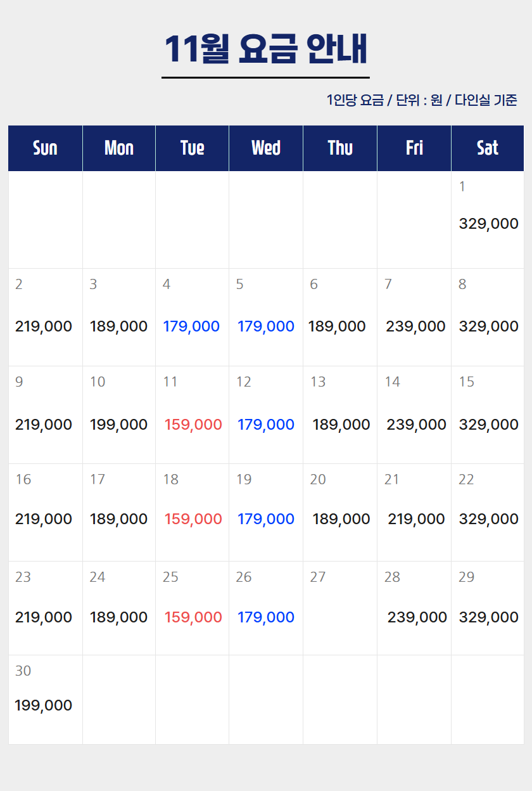Select the Wed column header
Screen dimensions: 532x791
click(266, 148)
